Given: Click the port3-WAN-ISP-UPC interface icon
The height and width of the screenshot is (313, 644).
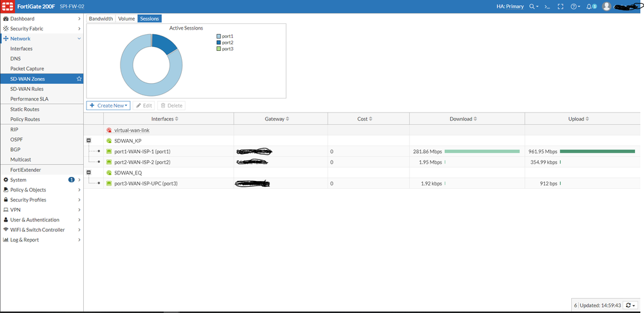Looking at the screenshot, I should click(109, 184).
